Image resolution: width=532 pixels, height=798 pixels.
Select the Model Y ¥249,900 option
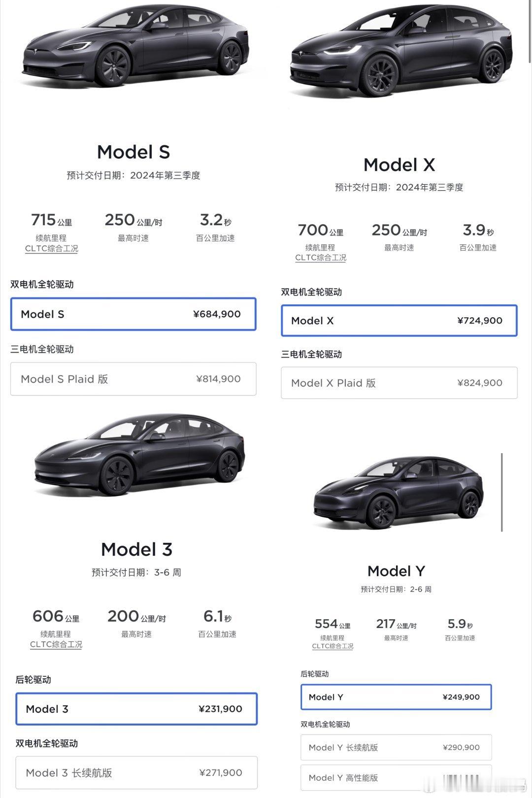tap(396, 697)
